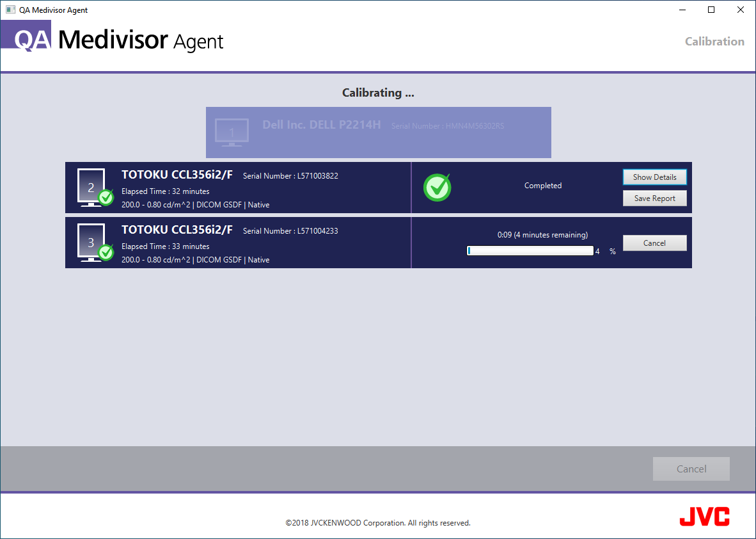This screenshot has width=756, height=539.
Task: Click the app icon in title bar
Action: pyautogui.click(x=10, y=10)
